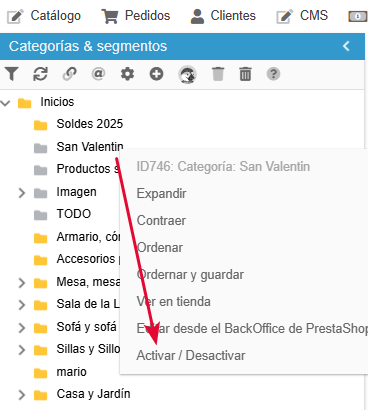The width and height of the screenshot is (368, 410).
Task: Collapse Categorías & segmentos panel arrow
Action: pos(346,46)
